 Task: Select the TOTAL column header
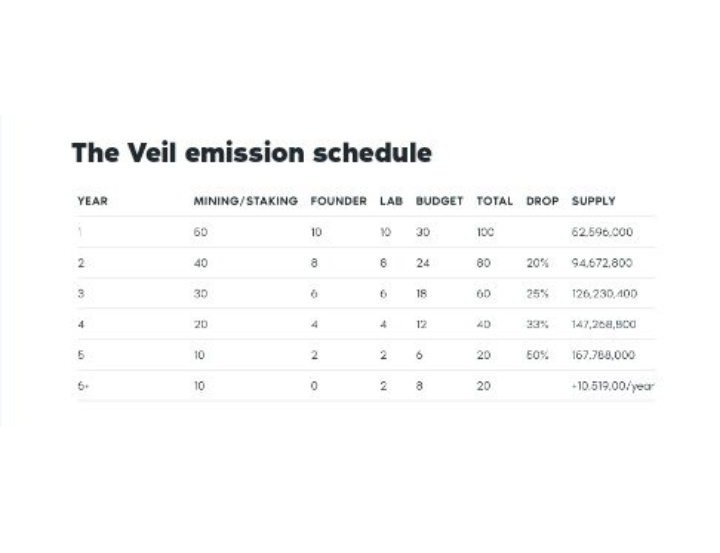pos(494,201)
